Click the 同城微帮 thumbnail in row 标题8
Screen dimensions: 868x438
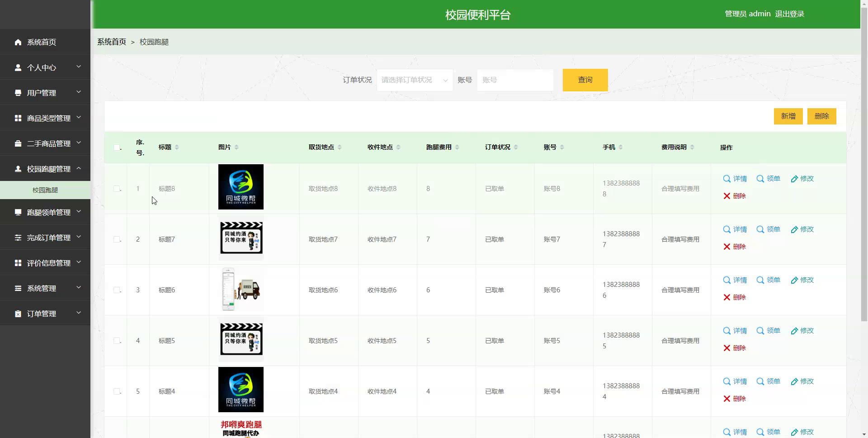241,187
